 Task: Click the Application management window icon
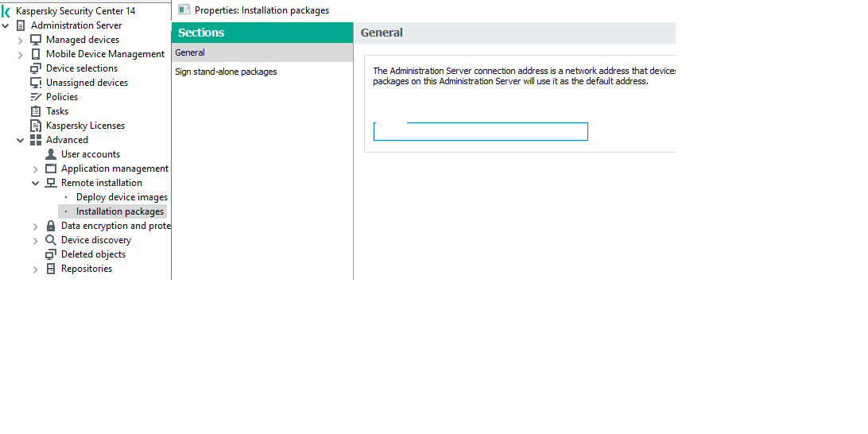click(51, 169)
